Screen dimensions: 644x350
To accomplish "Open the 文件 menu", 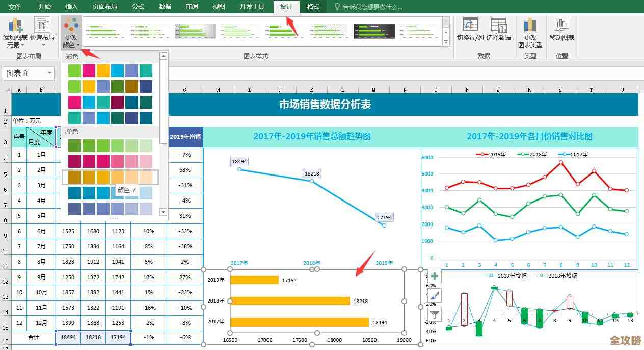I will click(15, 7).
